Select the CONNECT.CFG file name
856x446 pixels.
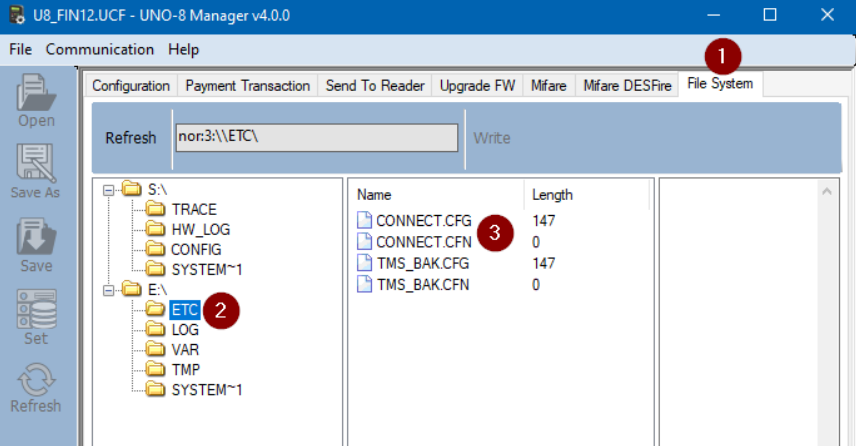(x=424, y=221)
